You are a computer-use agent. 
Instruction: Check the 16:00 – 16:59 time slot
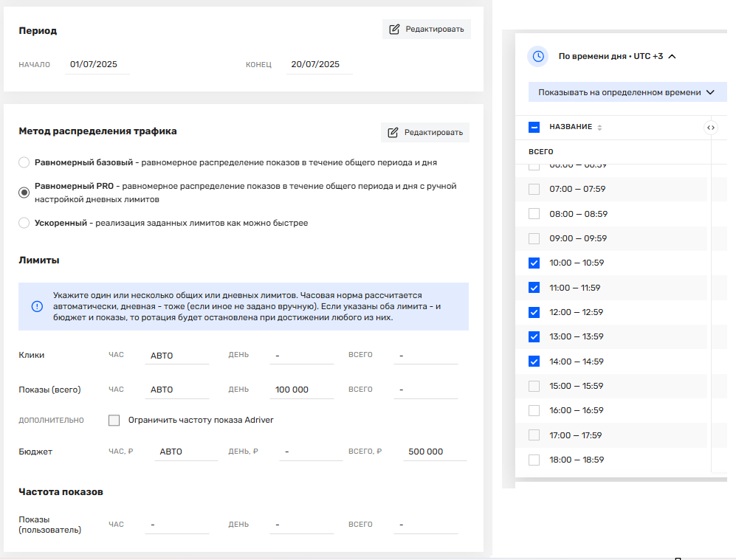point(534,410)
